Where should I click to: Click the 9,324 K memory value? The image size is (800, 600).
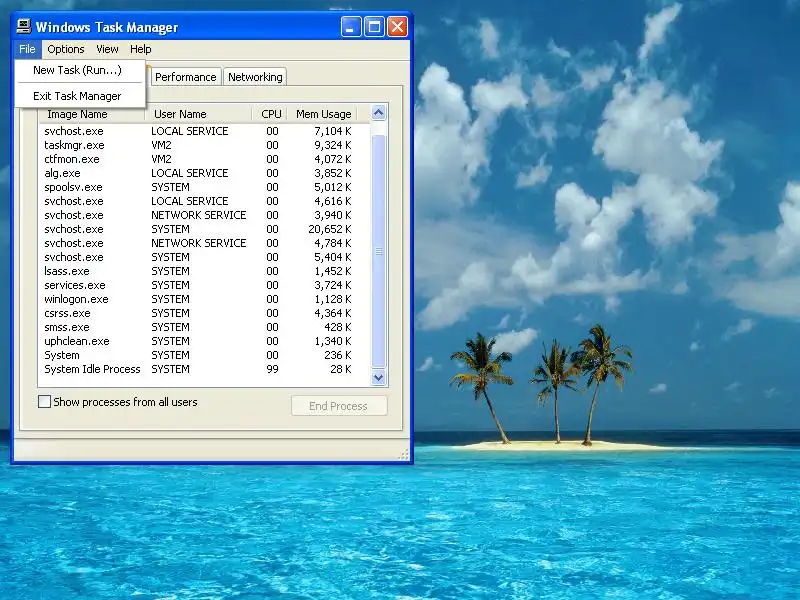pos(333,145)
